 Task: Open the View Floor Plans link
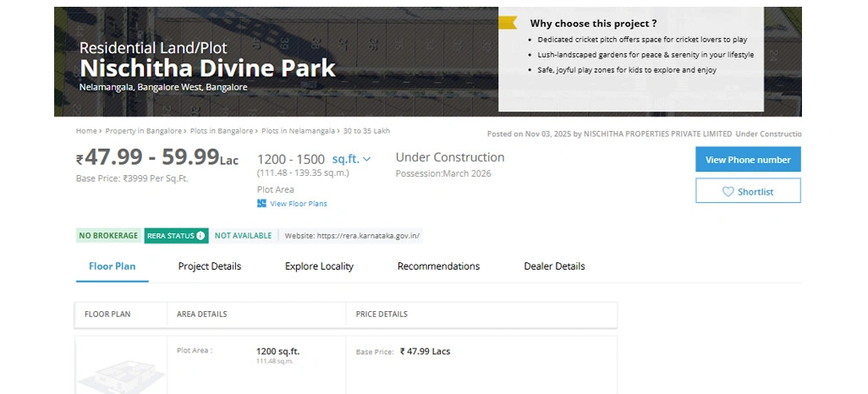pos(298,204)
